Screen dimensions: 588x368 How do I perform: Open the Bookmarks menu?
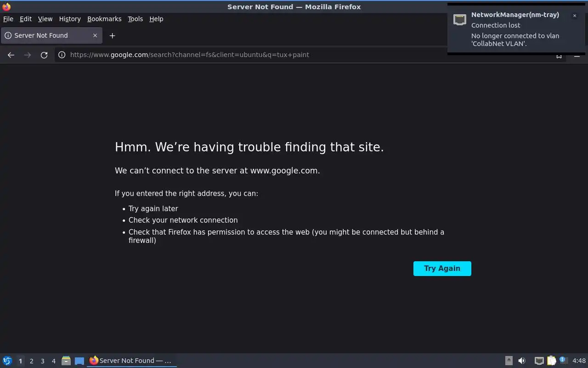(104, 19)
